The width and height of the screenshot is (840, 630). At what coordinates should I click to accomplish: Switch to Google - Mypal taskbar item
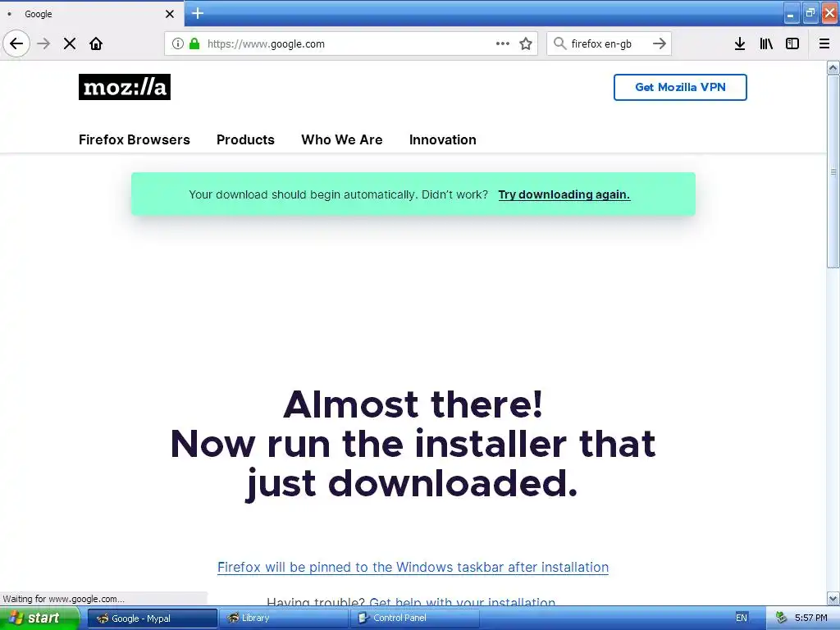(x=152, y=619)
